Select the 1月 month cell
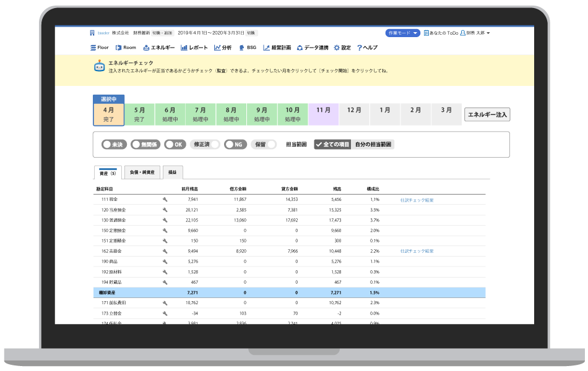Image resolution: width=588 pixels, height=371 pixels. [x=385, y=114]
